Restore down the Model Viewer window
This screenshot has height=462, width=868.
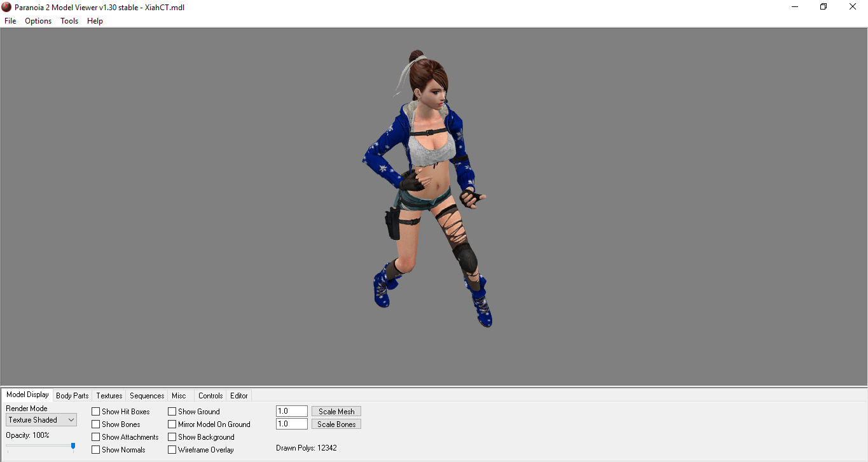click(x=823, y=7)
